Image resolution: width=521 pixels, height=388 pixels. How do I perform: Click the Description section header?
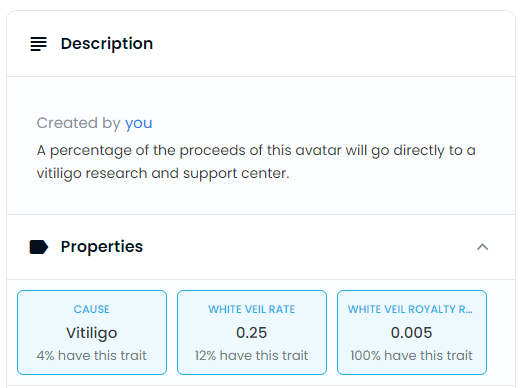coord(261,44)
